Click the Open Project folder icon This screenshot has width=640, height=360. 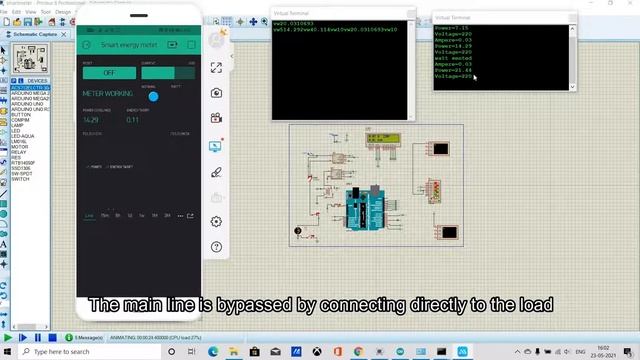[17, 22]
